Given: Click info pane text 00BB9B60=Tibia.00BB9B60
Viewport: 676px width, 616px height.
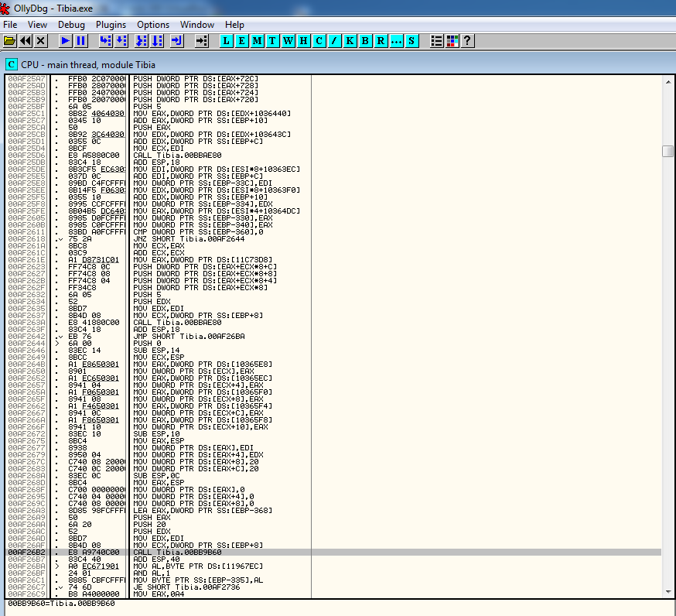Looking at the screenshot, I should (61, 604).
